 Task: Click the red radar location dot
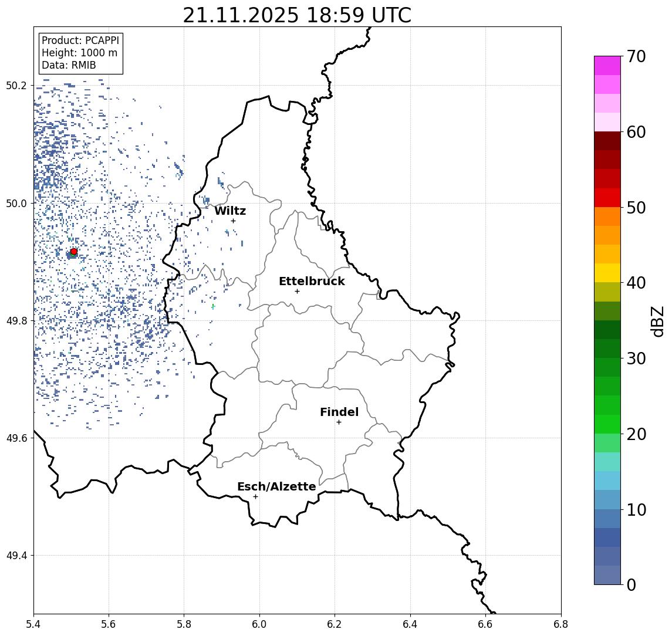[74, 252]
